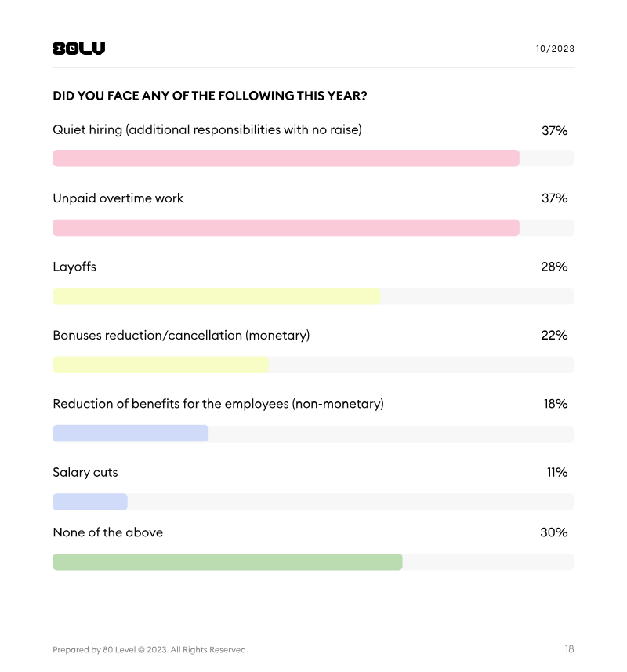Click the yellow Bonuses reduction bar
The image size is (627, 672).
point(161,365)
